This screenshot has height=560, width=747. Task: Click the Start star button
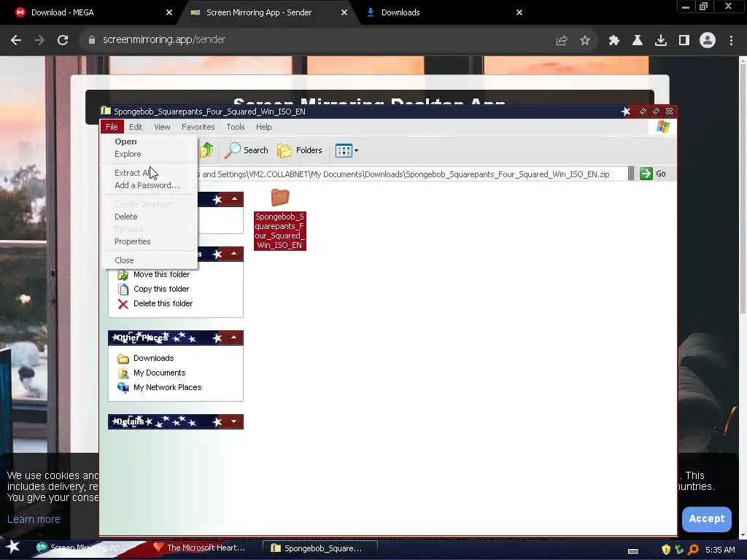(12, 548)
